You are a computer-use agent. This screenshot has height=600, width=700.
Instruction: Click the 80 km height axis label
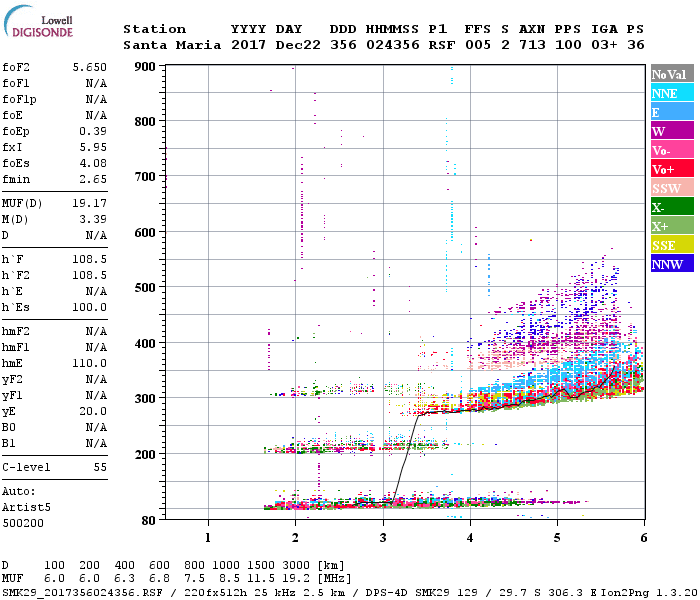[149, 521]
